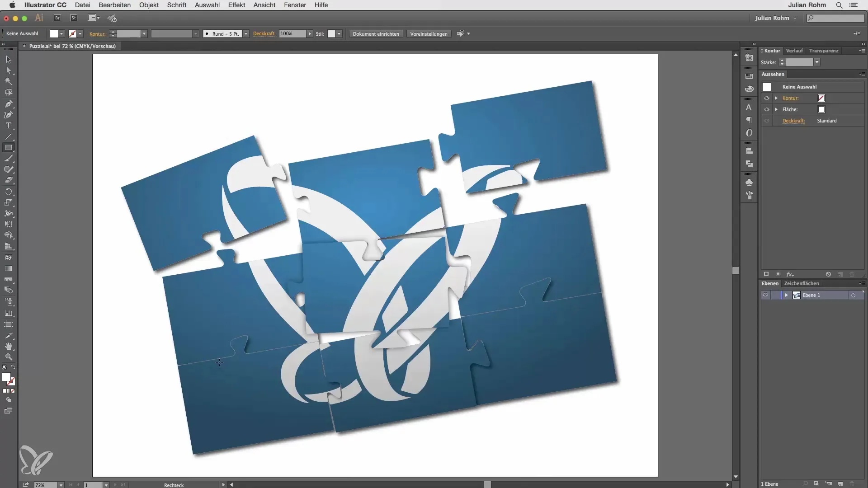Expand Fläche row in Aussehen panel

[x=776, y=109]
